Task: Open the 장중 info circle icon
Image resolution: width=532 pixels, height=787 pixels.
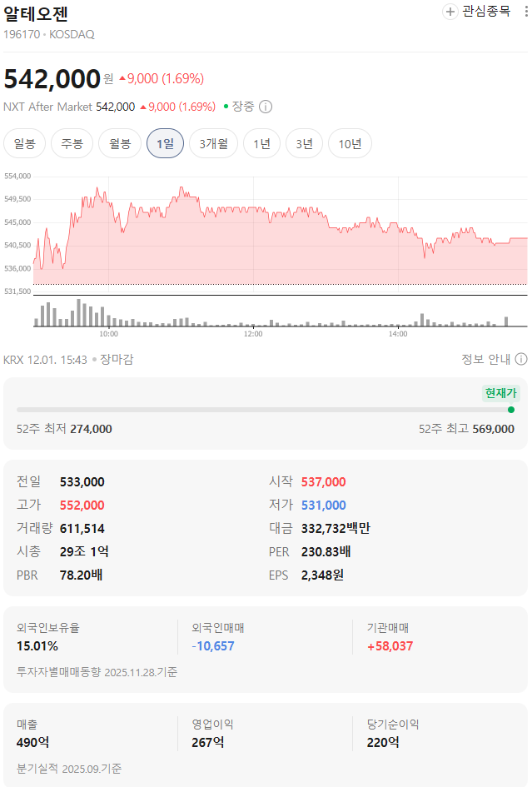Action: pyautogui.click(x=266, y=107)
